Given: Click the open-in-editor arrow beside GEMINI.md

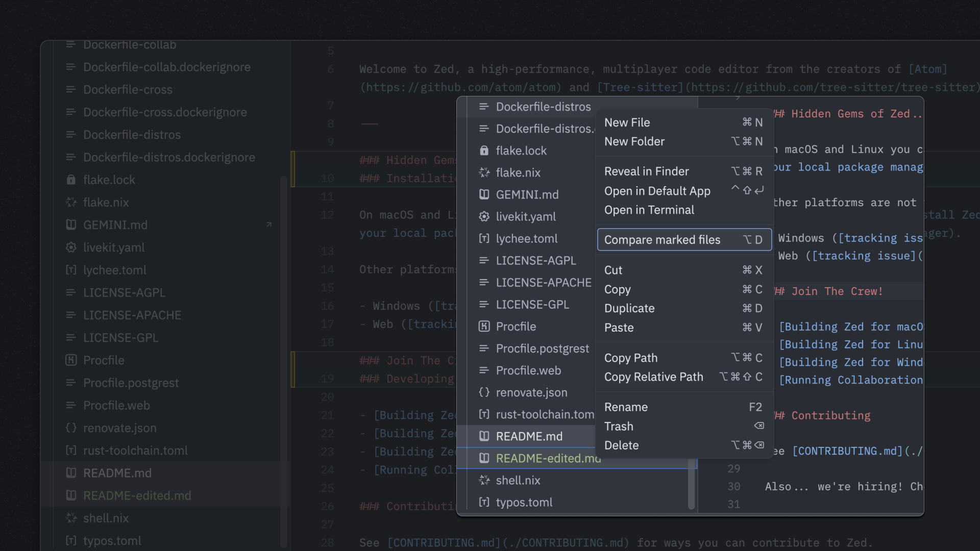Looking at the screenshot, I should 269,224.
